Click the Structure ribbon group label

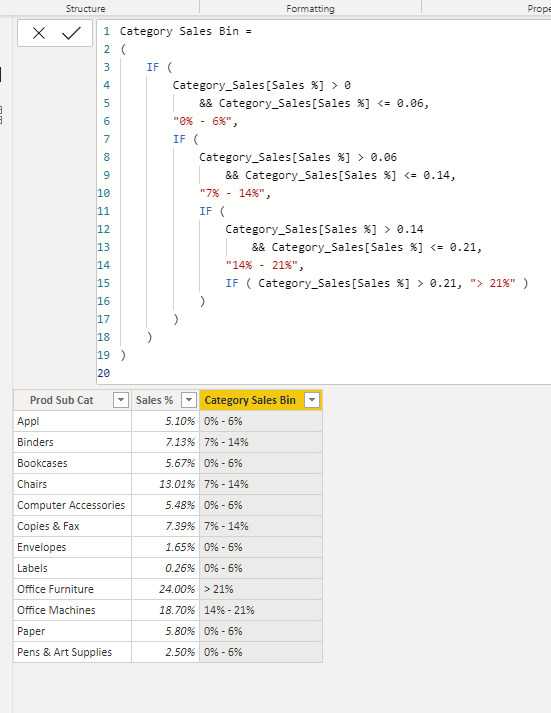(85, 9)
